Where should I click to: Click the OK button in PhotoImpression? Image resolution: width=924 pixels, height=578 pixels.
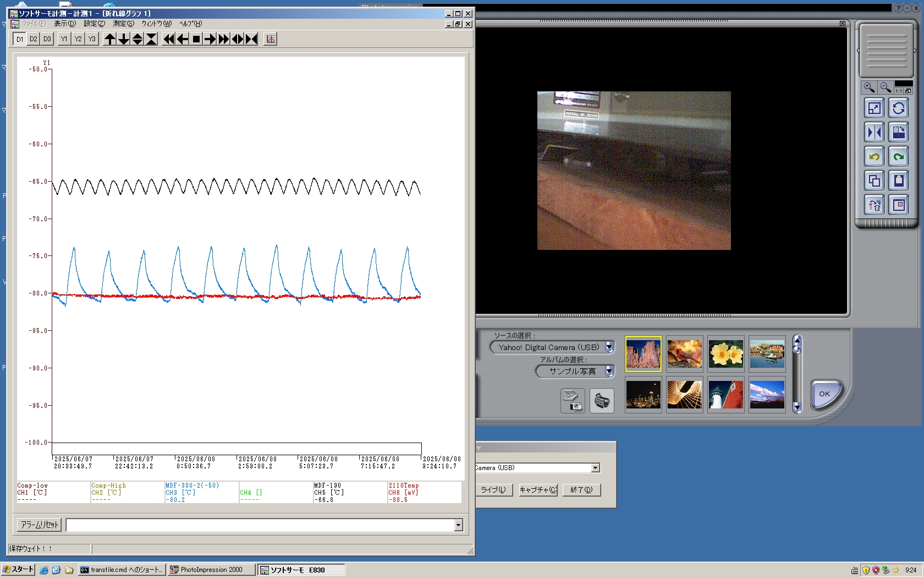coord(825,394)
